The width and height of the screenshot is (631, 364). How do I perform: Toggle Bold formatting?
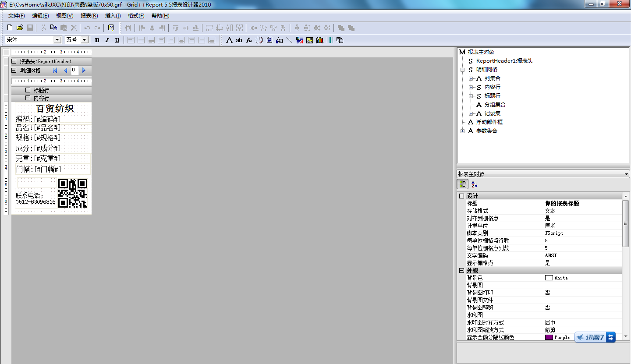(x=97, y=40)
